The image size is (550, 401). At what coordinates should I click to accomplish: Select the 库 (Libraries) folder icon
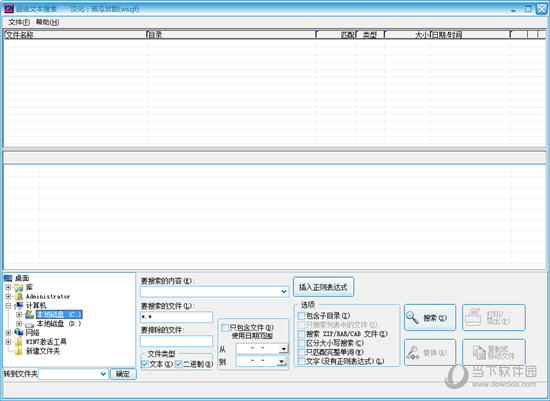19,288
